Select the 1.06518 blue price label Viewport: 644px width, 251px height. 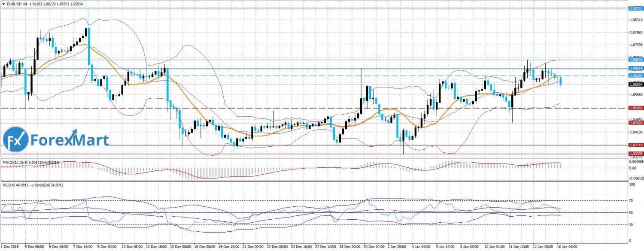point(635,68)
